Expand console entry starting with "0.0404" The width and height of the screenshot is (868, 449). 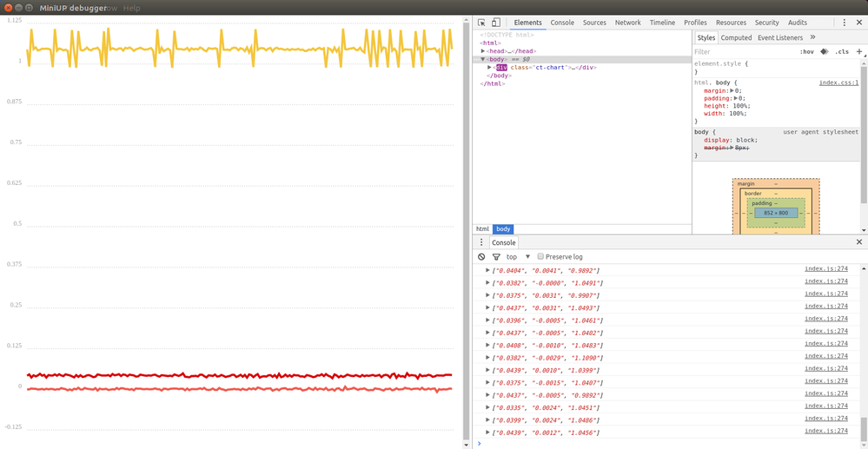[x=487, y=270]
